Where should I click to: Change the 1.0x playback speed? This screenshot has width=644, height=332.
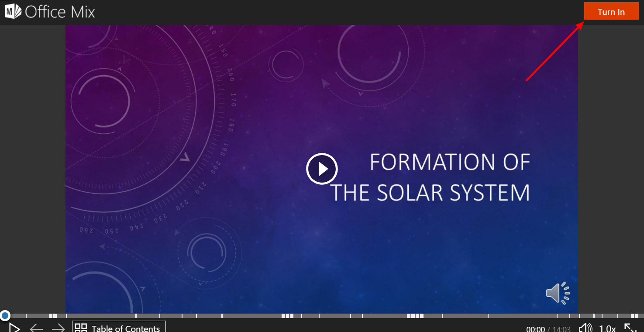click(607, 329)
